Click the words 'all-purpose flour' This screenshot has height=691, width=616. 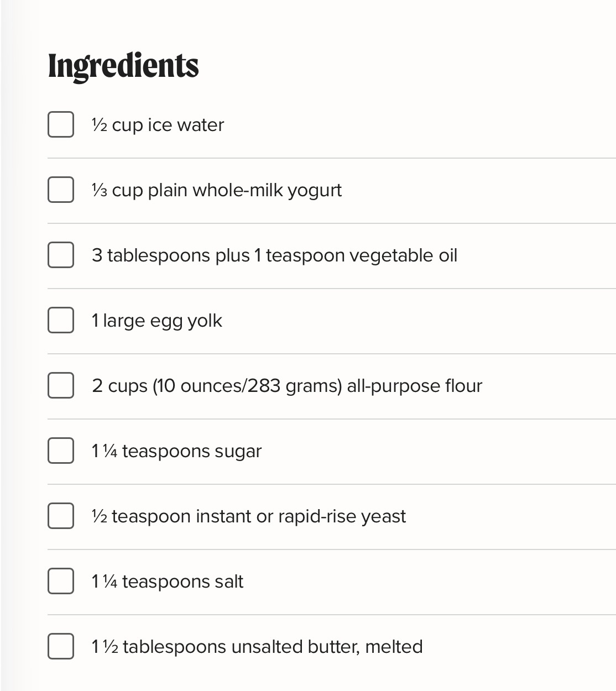point(414,386)
